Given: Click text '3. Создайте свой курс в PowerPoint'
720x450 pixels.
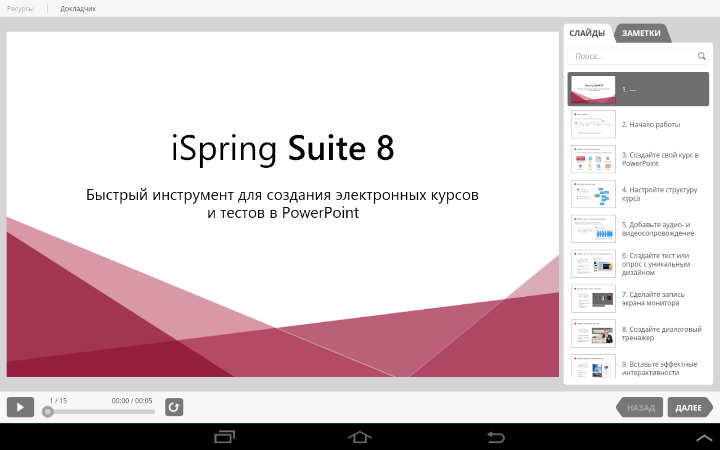Looking at the screenshot, I should tap(660, 159).
